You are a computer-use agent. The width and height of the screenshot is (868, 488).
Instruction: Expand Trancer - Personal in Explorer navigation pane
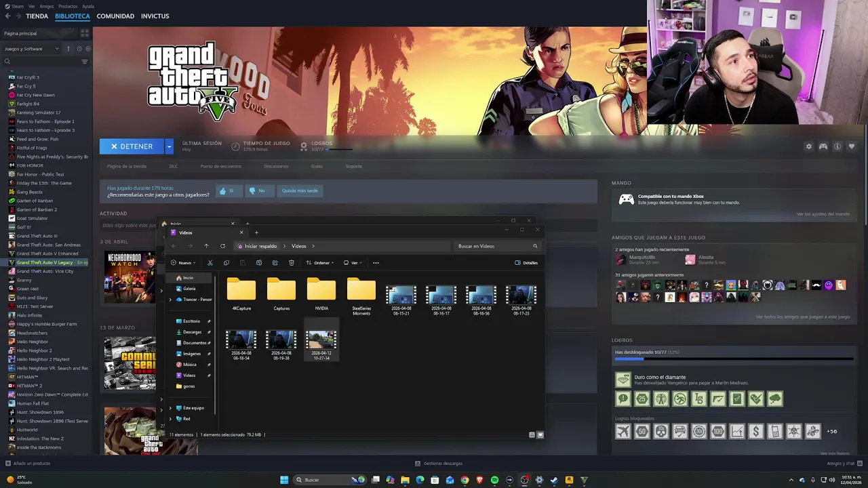pyautogui.click(x=170, y=300)
